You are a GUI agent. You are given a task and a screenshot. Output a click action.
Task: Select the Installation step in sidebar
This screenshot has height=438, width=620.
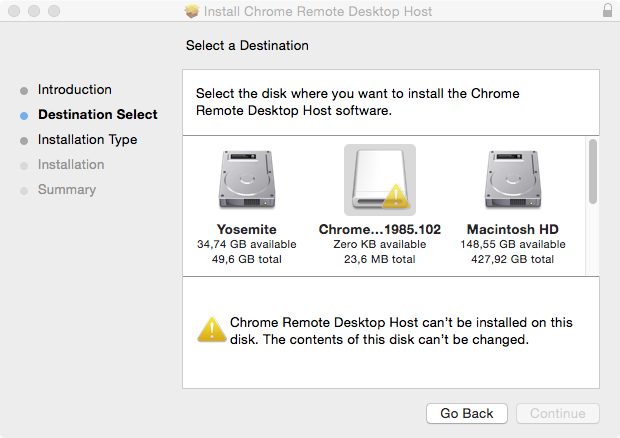[x=71, y=165]
